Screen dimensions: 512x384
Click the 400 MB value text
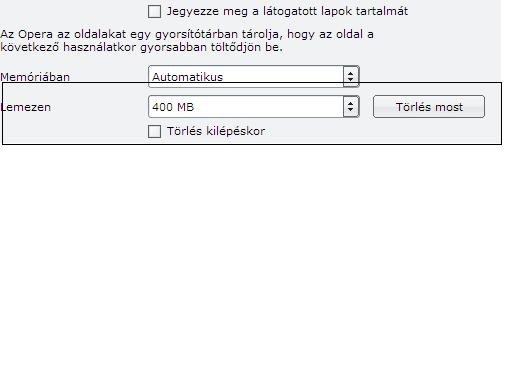tap(173, 107)
